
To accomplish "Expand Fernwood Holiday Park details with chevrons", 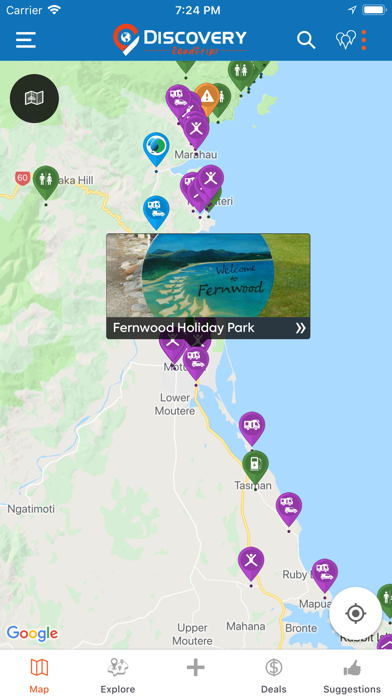I will click(x=301, y=328).
